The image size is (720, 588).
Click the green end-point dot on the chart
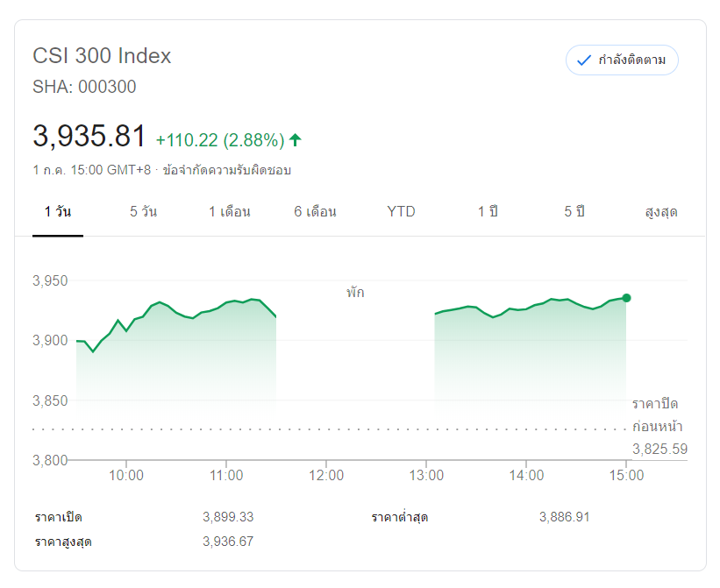pos(626,298)
